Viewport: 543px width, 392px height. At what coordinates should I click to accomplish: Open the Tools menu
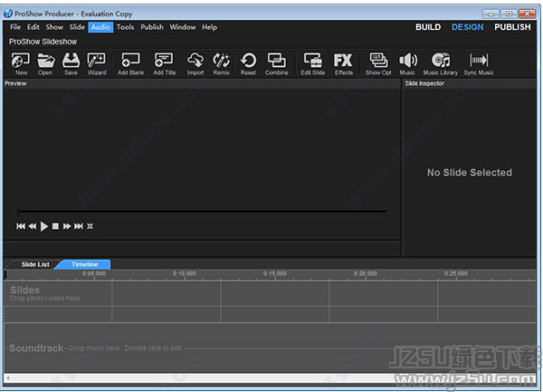pyautogui.click(x=125, y=27)
